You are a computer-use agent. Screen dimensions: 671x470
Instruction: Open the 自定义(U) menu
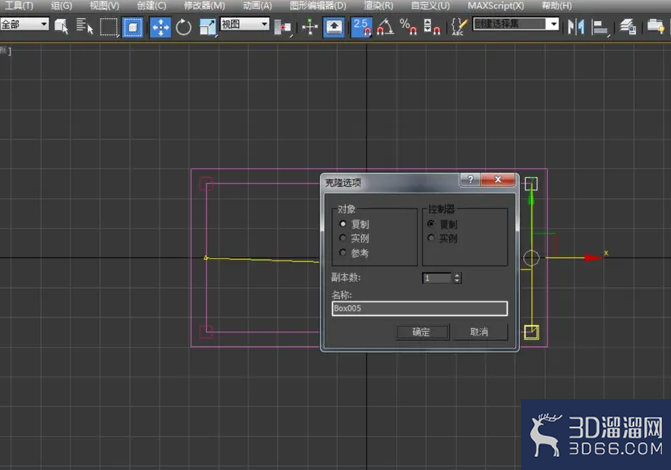tap(430, 6)
